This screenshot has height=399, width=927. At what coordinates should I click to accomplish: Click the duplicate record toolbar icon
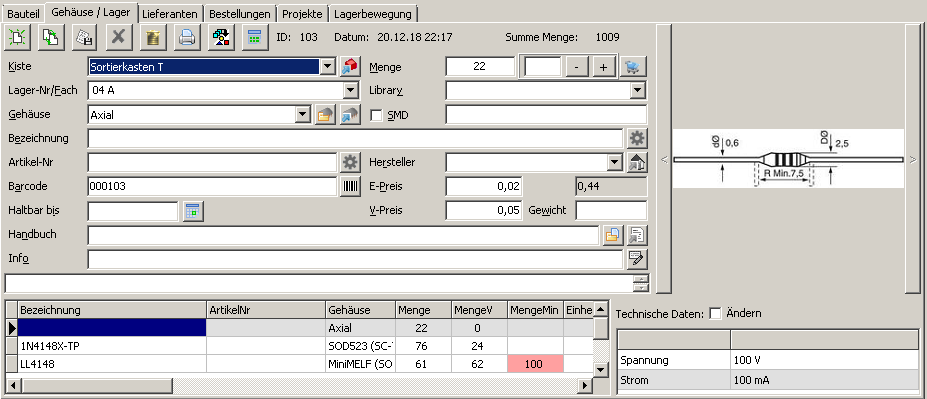(x=51, y=37)
